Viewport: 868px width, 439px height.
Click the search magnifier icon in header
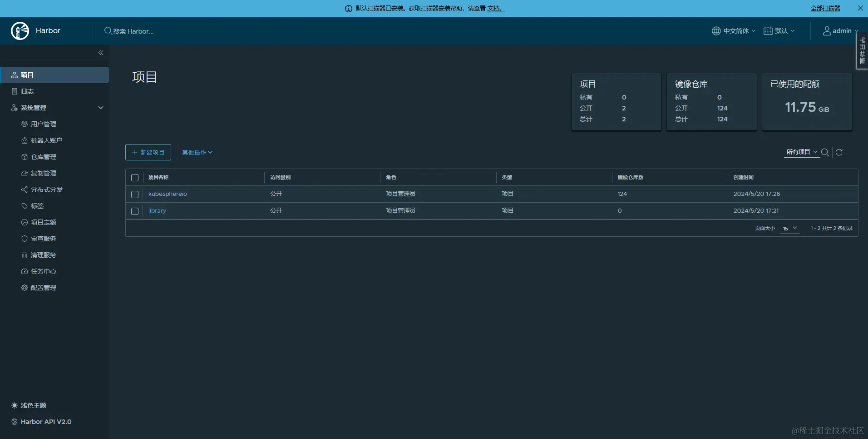[x=108, y=31]
